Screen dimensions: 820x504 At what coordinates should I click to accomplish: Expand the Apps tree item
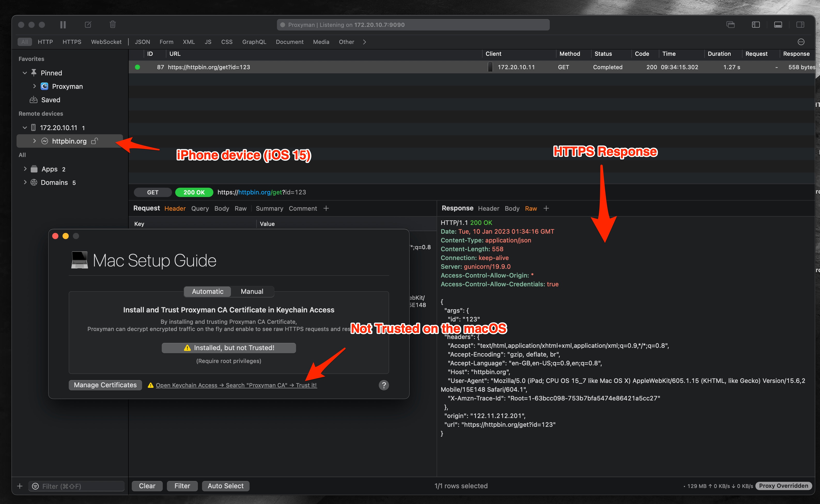pos(25,169)
